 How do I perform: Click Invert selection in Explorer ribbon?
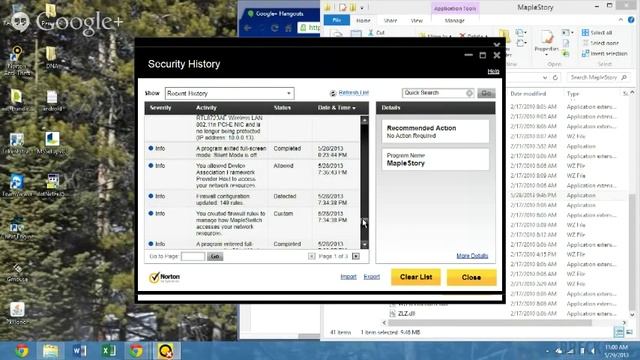(x=604, y=53)
